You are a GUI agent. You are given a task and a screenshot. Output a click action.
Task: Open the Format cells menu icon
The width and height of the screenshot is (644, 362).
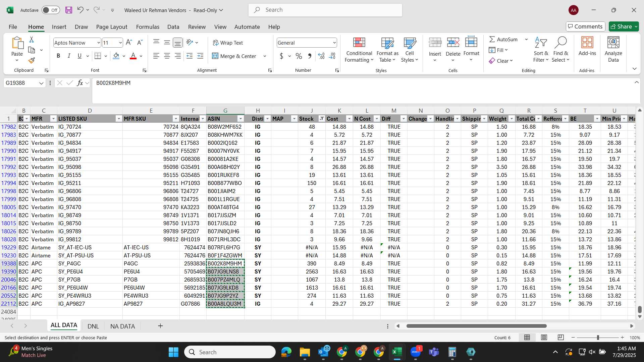tap(471, 43)
